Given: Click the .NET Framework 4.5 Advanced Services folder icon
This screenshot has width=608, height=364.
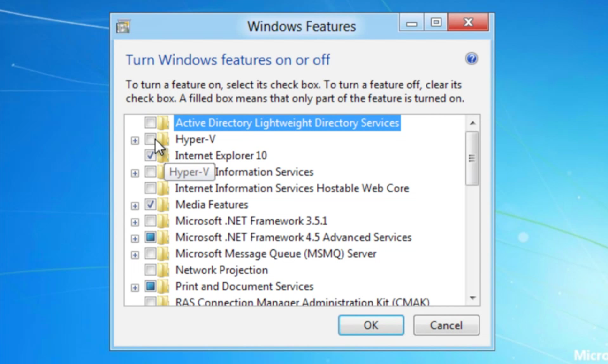Looking at the screenshot, I should (x=163, y=237).
